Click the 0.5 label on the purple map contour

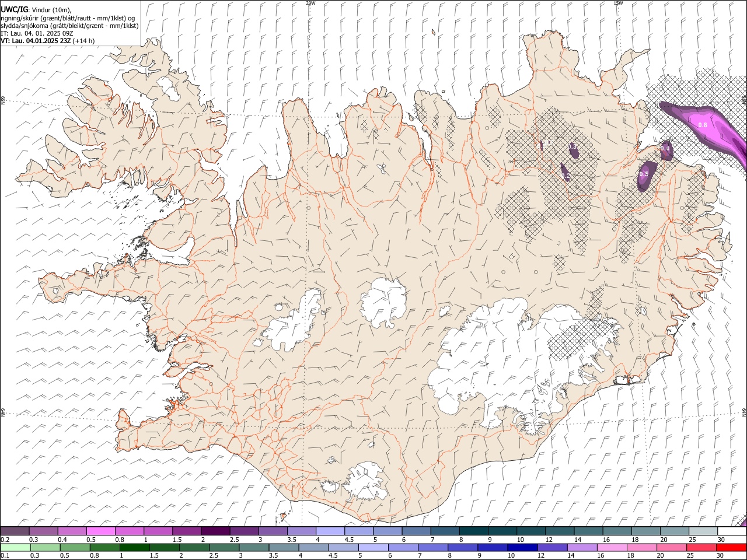coord(644,174)
